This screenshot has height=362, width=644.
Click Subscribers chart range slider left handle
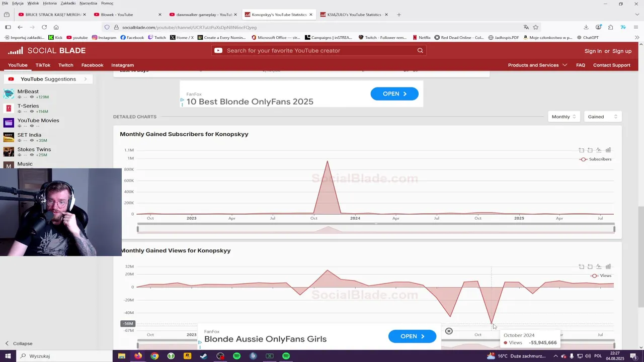pos(138,229)
